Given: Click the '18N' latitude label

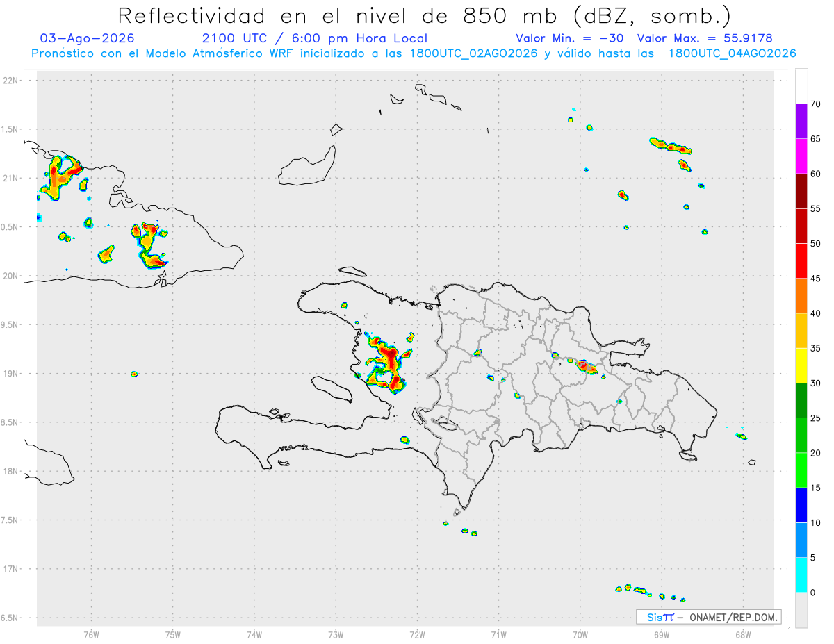Looking at the screenshot, I should (12, 471).
